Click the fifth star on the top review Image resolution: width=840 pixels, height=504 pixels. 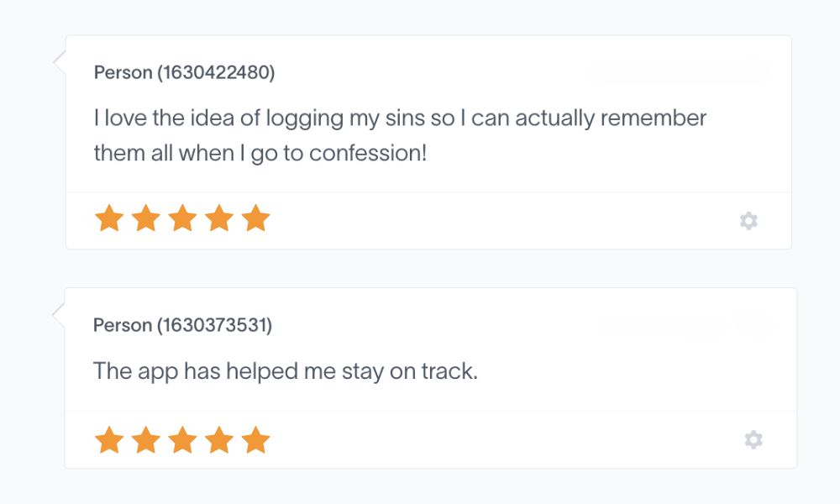click(x=254, y=218)
